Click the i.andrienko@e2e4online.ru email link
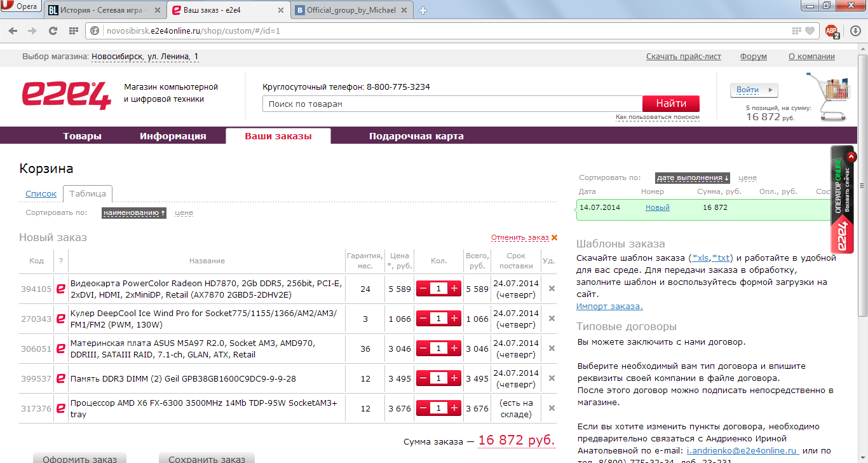The image size is (868, 463). [x=743, y=450]
